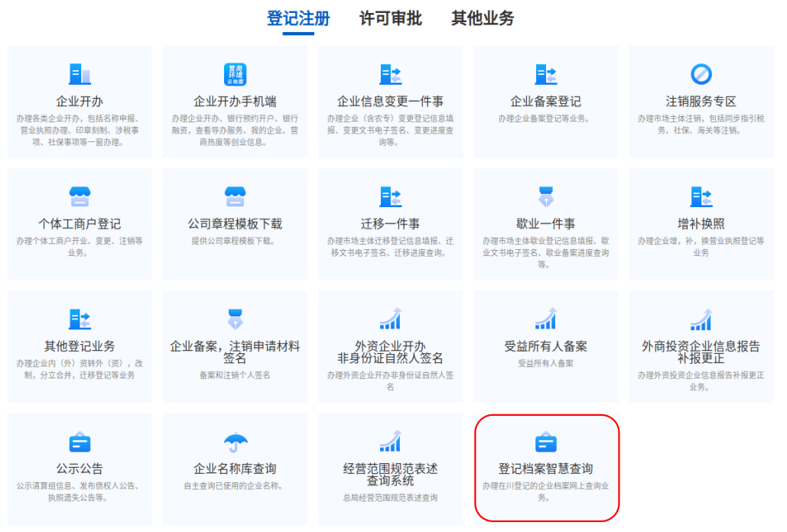
Task: Click the 个体工商户登记 shop icon
Action: pyautogui.click(x=80, y=196)
